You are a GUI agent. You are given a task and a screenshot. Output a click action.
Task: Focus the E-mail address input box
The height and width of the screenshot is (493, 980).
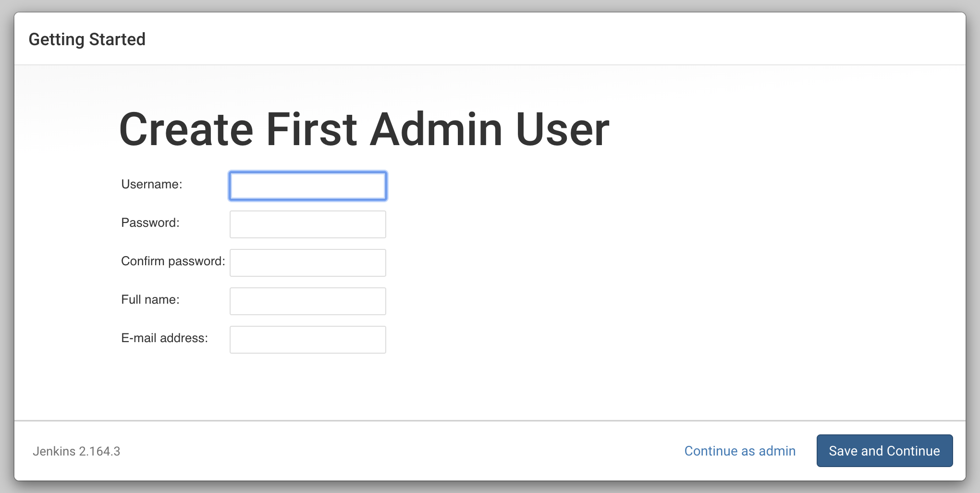(x=307, y=340)
